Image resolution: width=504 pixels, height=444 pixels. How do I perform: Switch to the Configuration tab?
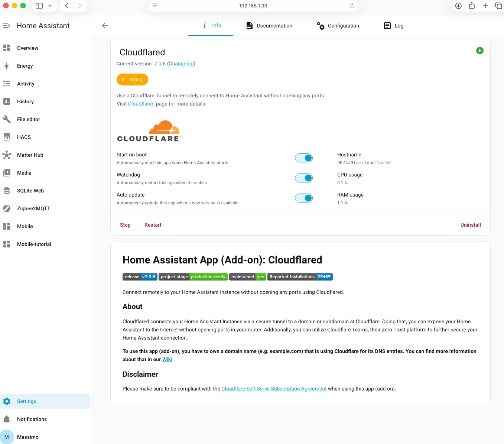pos(338,26)
